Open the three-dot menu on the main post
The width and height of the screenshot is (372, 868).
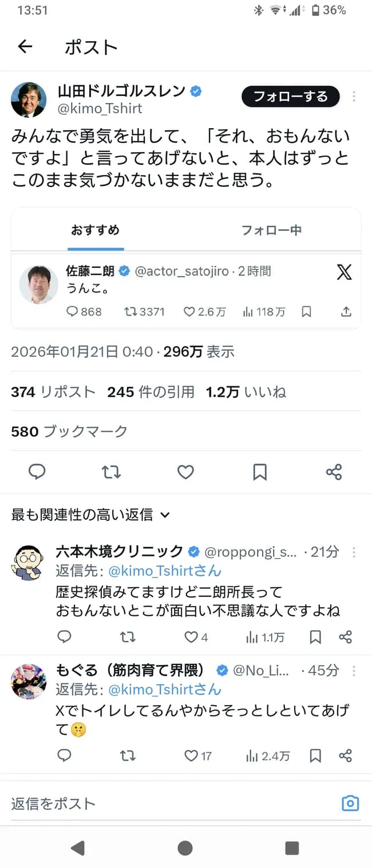[x=354, y=97]
